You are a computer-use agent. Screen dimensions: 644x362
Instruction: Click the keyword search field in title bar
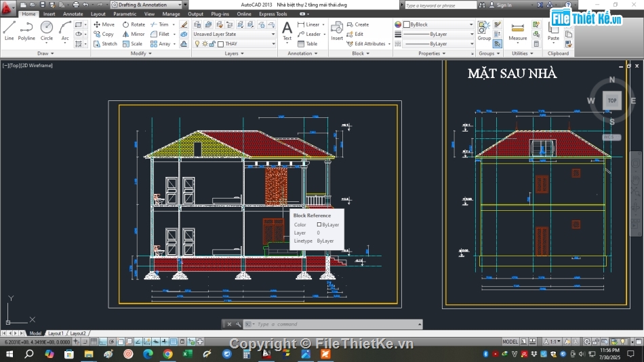tap(440, 5)
